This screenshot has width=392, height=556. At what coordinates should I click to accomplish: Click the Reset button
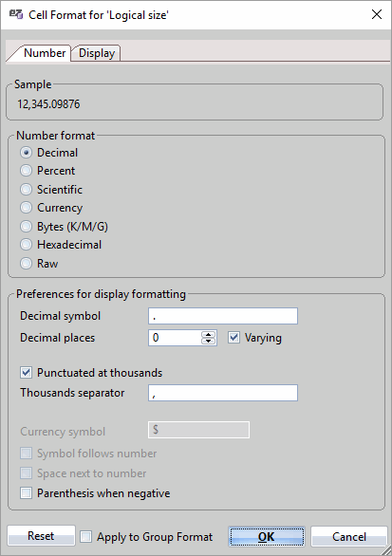pyautogui.click(x=41, y=535)
